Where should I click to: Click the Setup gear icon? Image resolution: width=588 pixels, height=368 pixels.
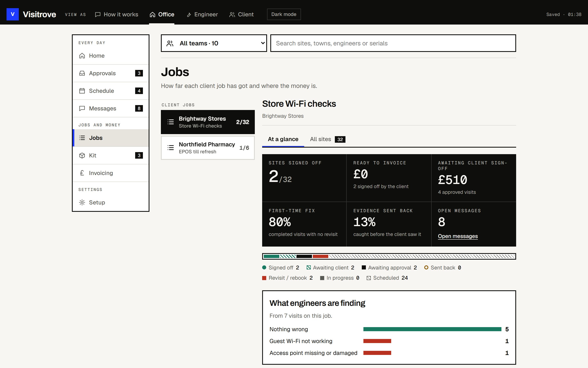(x=82, y=202)
